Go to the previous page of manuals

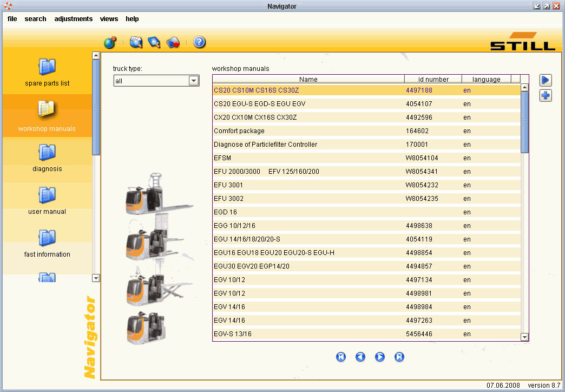[360, 357]
